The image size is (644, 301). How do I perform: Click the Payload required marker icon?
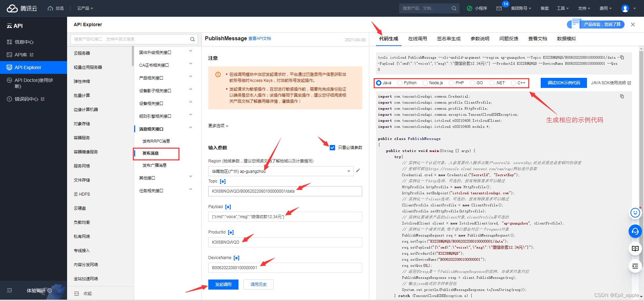[228, 207]
